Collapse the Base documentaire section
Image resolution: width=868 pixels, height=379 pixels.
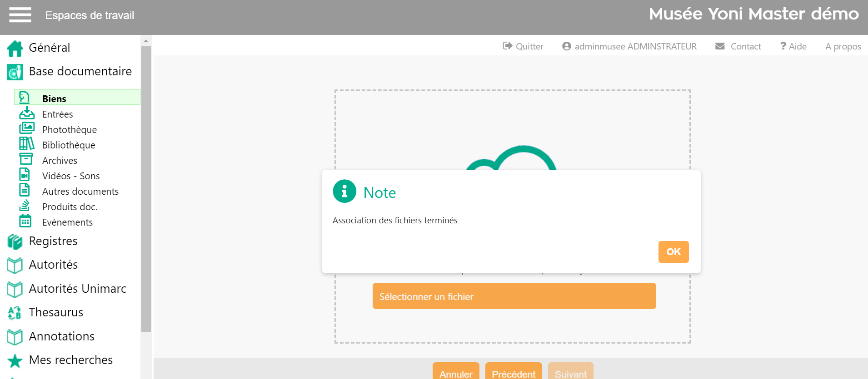click(80, 71)
